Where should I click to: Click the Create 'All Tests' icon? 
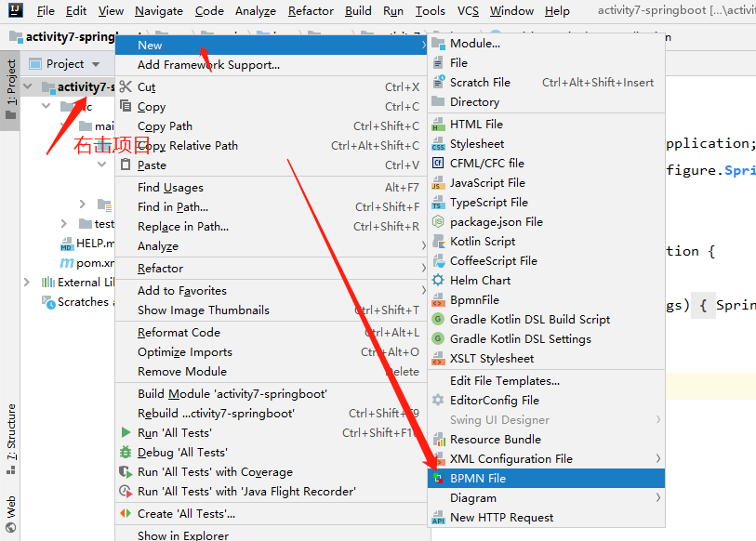pyautogui.click(x=126, y=513)
